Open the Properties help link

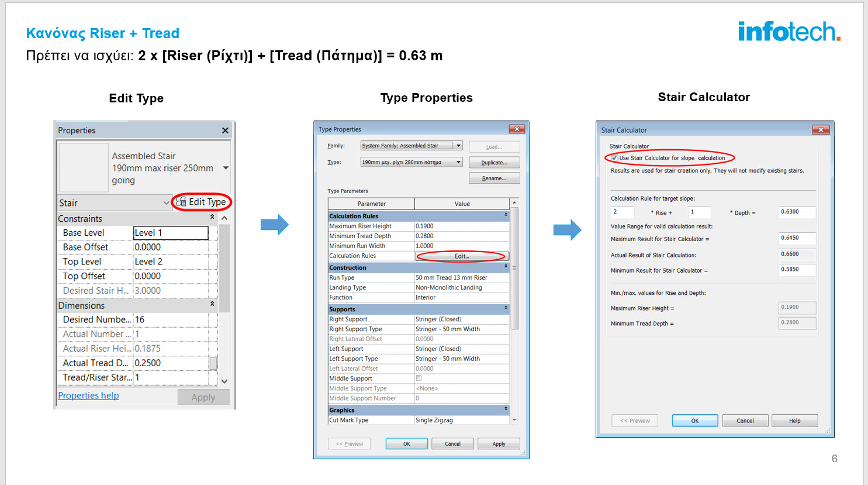[x=88, y=395]
